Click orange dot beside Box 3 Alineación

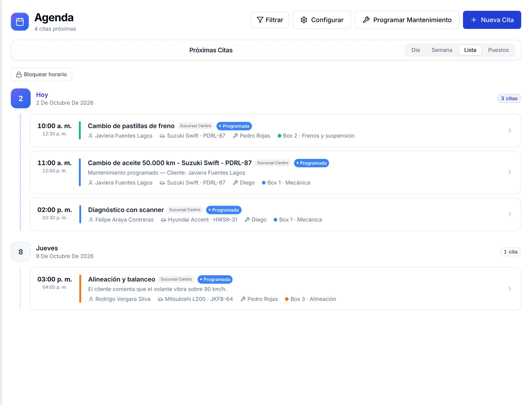click(x=287, y=299)
